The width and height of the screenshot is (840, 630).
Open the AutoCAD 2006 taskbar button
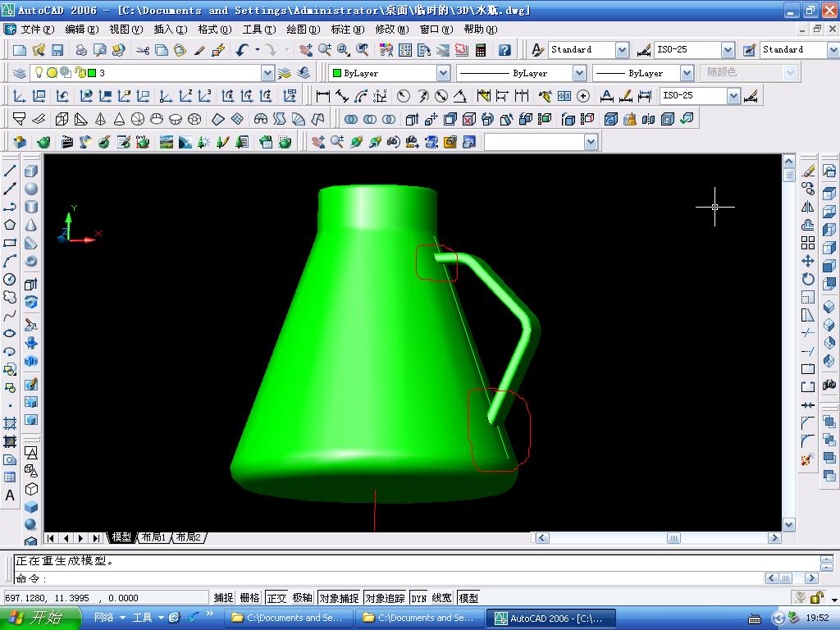(x=550, y=619)
